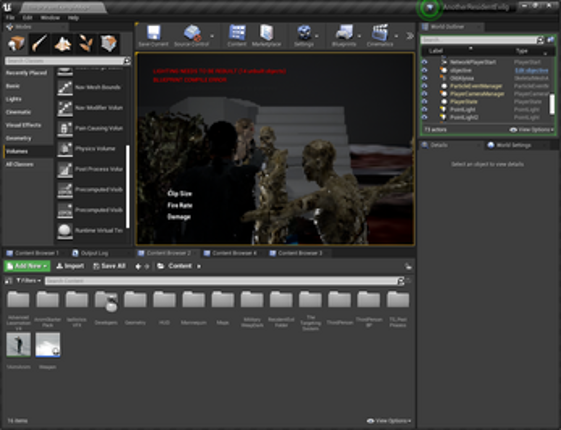The width and height of the screenshot is (561, 430).
Task: Click the Cinematics toolbar icon
Action: coord(380,33)
